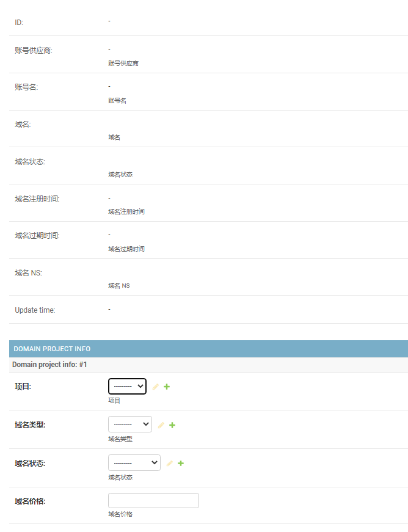
Task: Click the 账号供应商: field label
Action: (x=34, y=51)
